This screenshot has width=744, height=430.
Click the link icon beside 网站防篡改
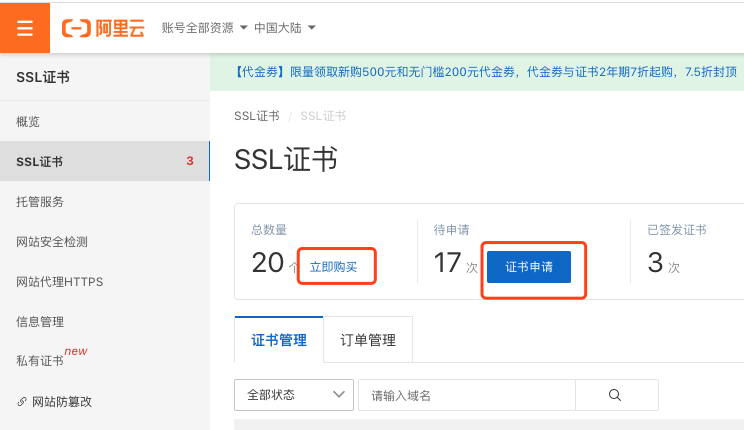coord(22,402)
